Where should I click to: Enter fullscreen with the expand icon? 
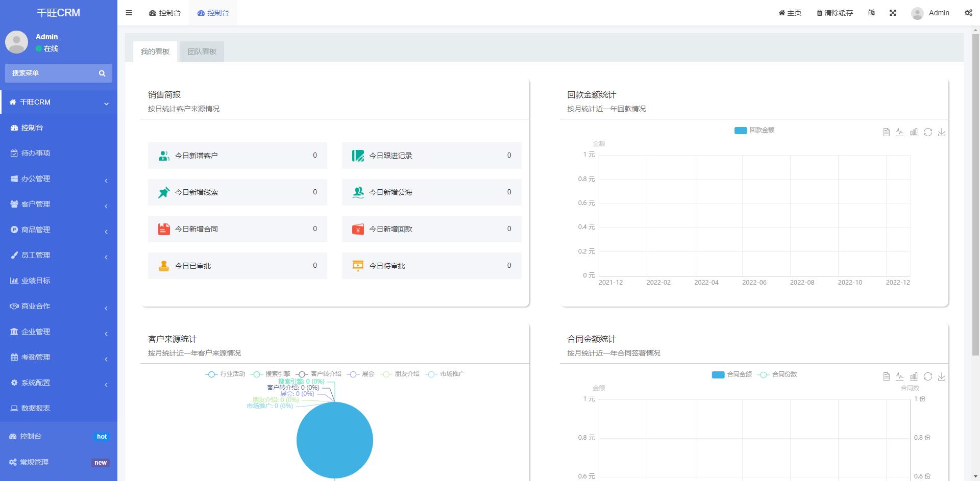tap(893, 13)
